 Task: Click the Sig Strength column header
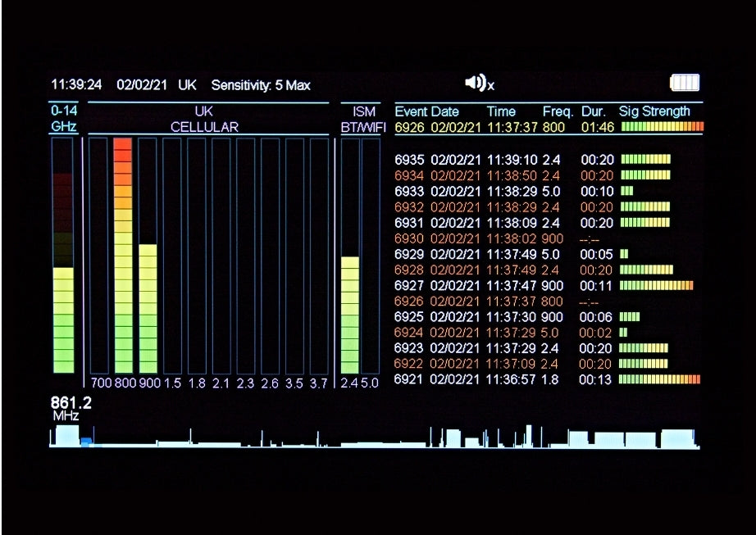pos(654,111)
